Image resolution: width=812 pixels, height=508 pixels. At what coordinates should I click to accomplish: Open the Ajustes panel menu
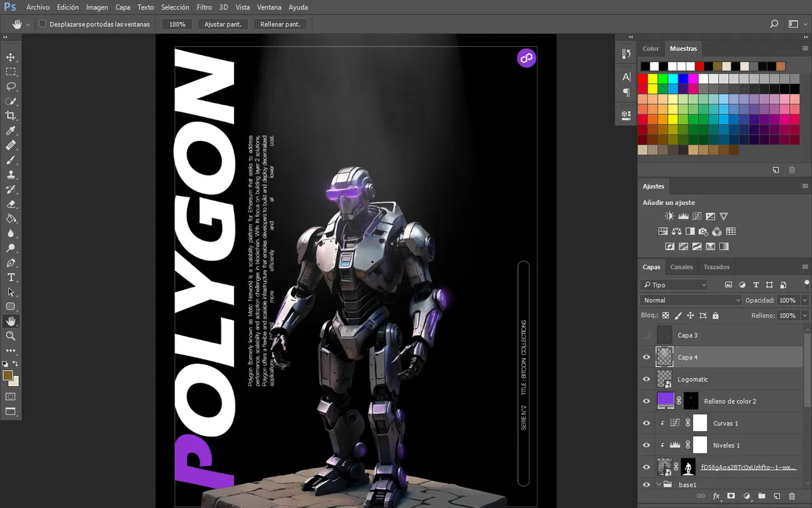(x=805, y=186)
